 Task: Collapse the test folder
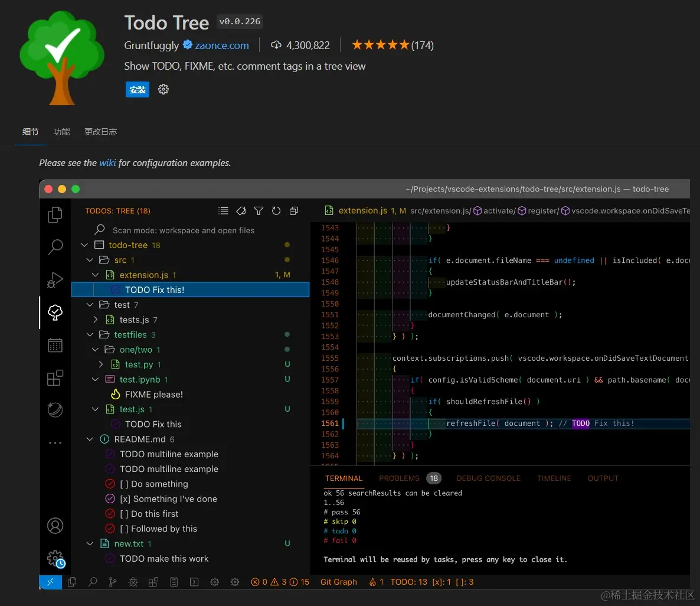[90, 305]
